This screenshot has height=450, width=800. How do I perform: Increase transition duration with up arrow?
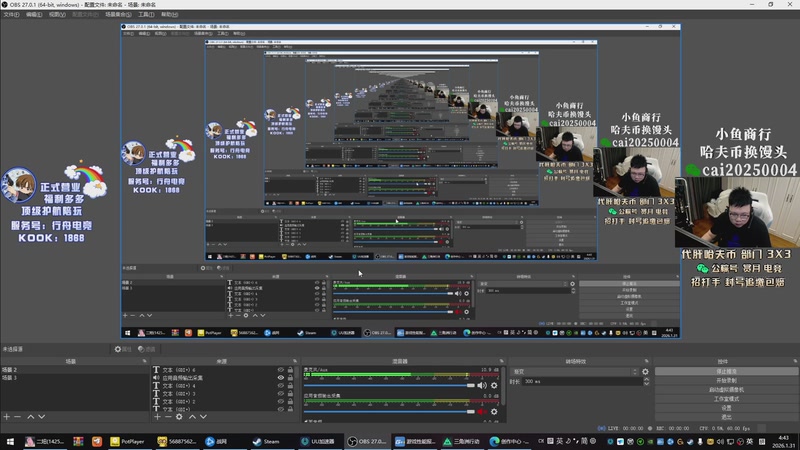tap(646, 380)
